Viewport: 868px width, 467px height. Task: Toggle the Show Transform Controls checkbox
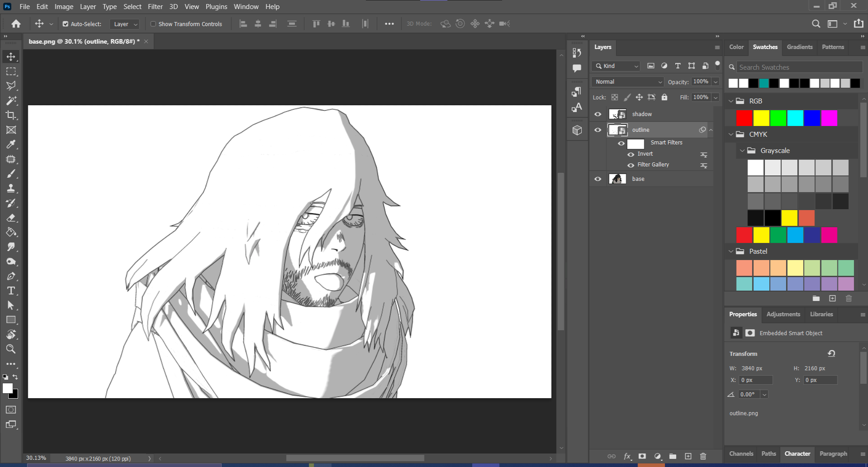click(153, 24)
